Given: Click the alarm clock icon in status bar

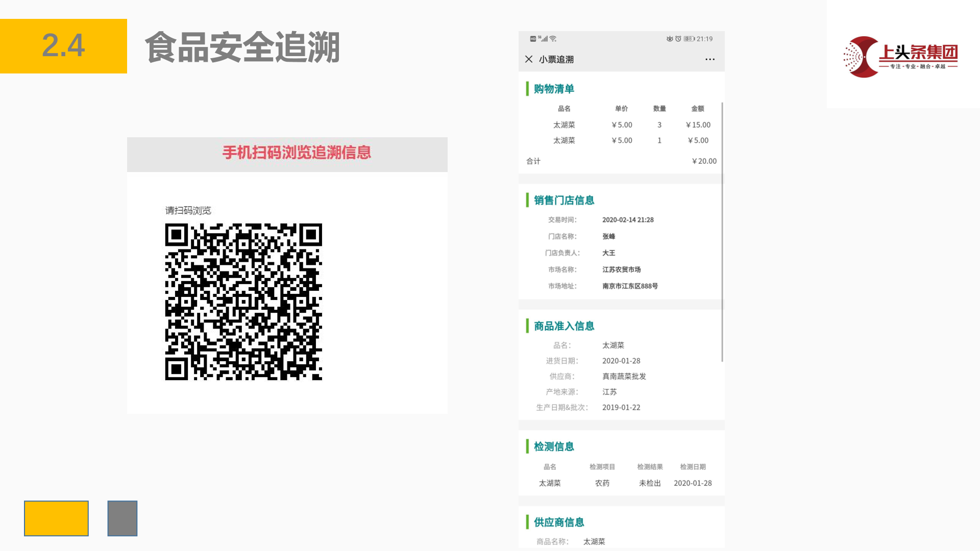Looking at the screenshot, I should 678,39.
